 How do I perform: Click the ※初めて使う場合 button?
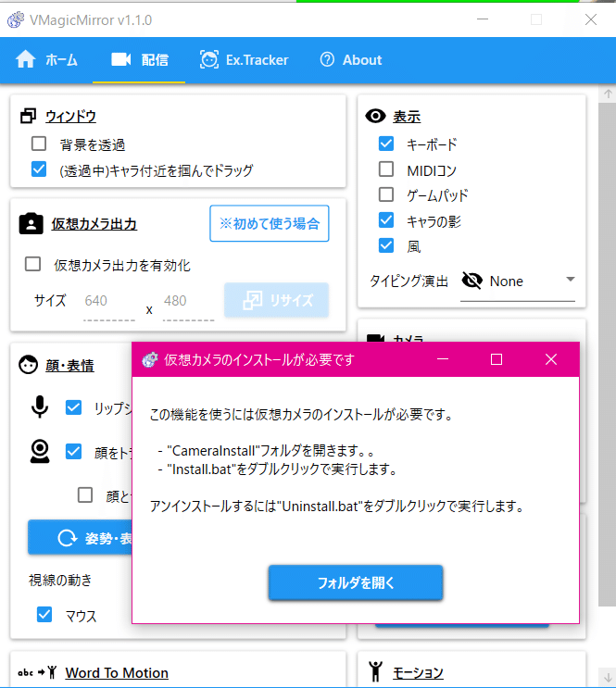(x=270, y=223)
